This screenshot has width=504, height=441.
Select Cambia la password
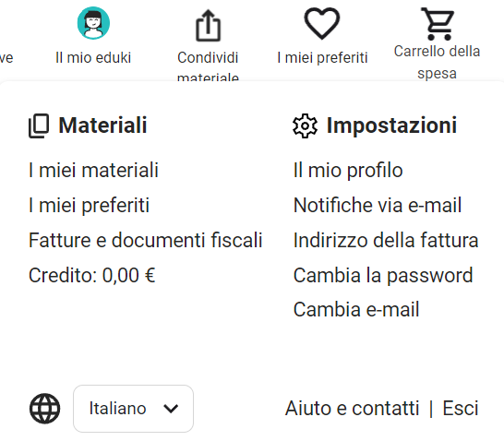tap(383, 276)
